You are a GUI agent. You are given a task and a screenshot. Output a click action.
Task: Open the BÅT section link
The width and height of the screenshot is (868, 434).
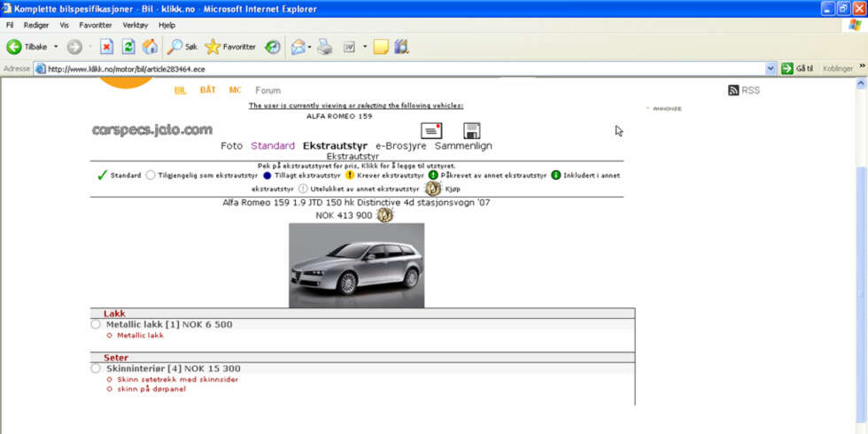(207, 89)
